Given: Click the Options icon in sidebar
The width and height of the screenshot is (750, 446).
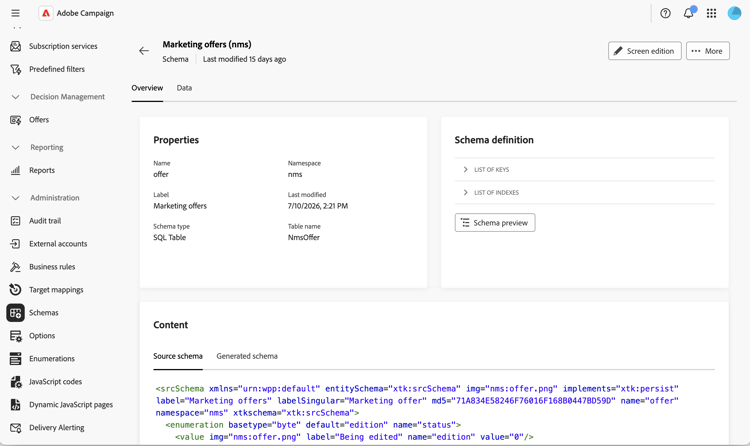Looking at the screenshot, I should click(x=15, y=336).
